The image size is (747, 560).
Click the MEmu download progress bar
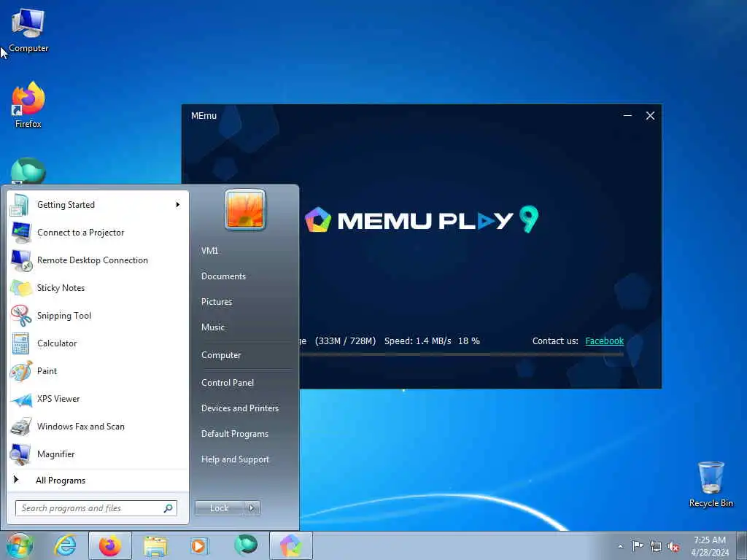click(461, 354)
